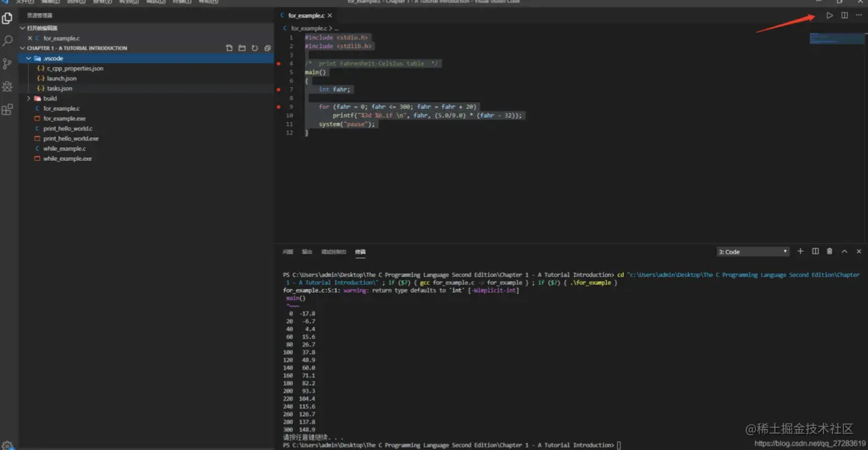
Task: Click the terminal output row '300 148.9'
Action: (300, 430)
